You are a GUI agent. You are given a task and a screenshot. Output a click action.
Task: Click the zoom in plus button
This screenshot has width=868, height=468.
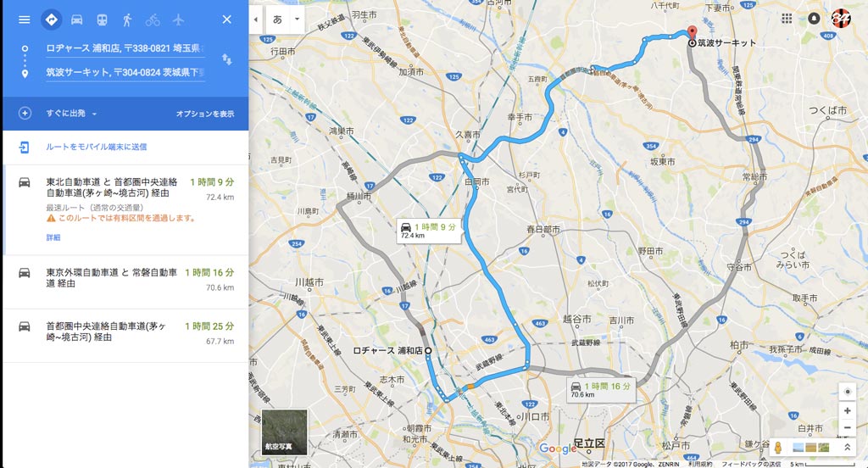[847, 411]
